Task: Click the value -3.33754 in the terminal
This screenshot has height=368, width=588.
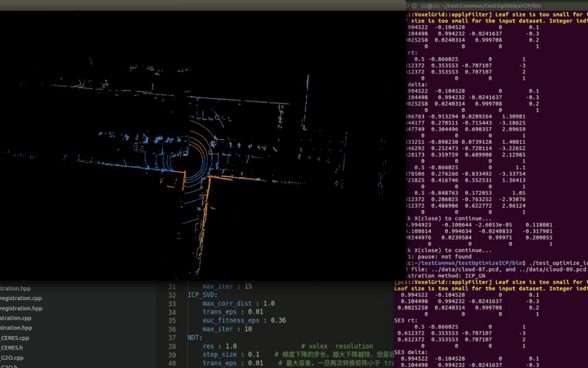Action: pyautogui.click(x=513, y=174)
